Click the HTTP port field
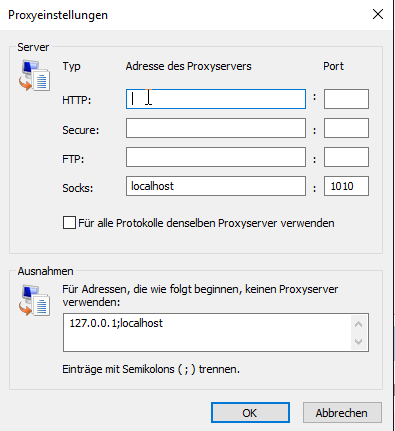The image size is (395, 431). pos(346,99)
